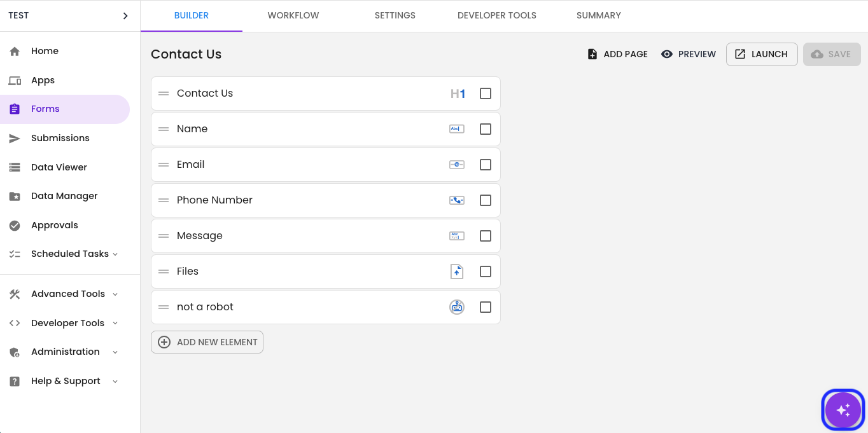Click the Scheduled Tasks checklist icon

click(15, 254)
